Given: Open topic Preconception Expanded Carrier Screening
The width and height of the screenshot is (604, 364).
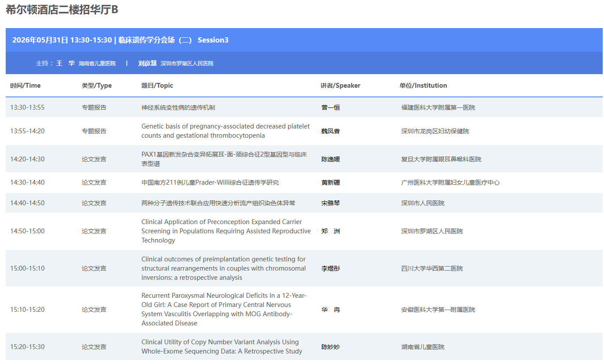Looking at the screenshot, I should (226, 231).
